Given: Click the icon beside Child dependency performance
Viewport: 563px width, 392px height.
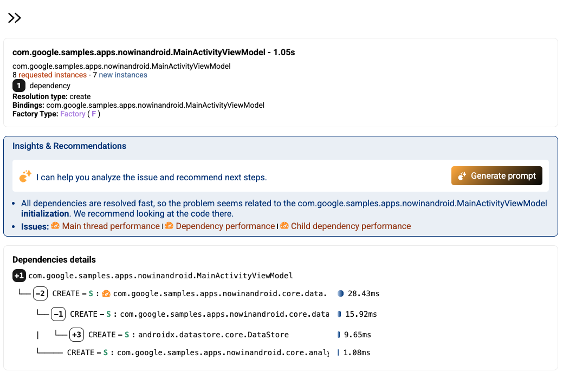Looking at the screenshot, I should 284,226.
